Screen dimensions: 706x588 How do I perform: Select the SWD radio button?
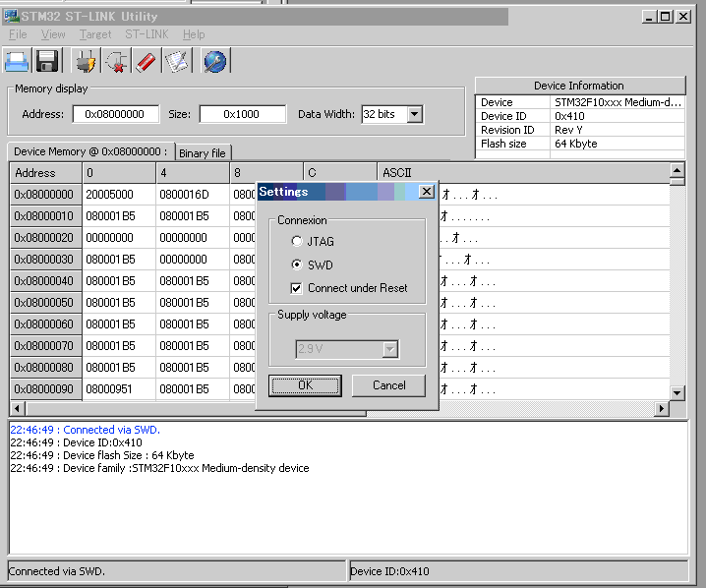297,265
